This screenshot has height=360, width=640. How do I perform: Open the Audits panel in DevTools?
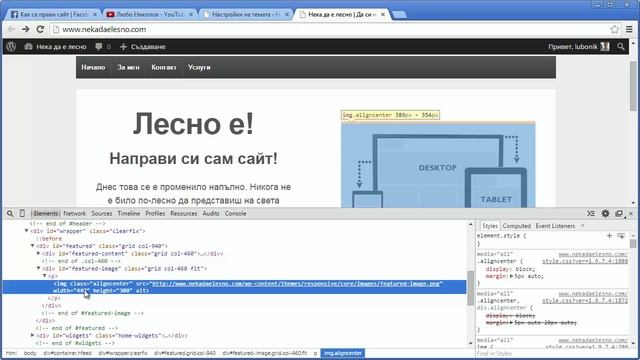click(x=211, y=213)
